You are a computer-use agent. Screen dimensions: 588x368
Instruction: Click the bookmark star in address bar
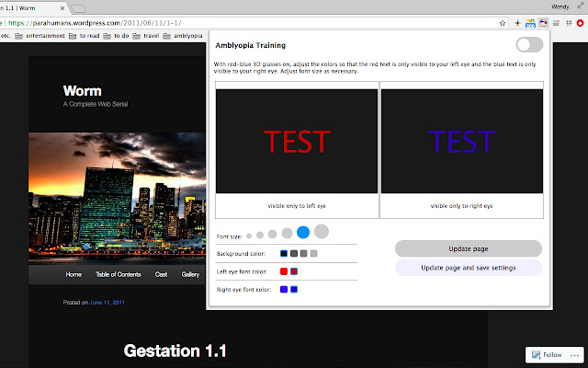point(503,23)
